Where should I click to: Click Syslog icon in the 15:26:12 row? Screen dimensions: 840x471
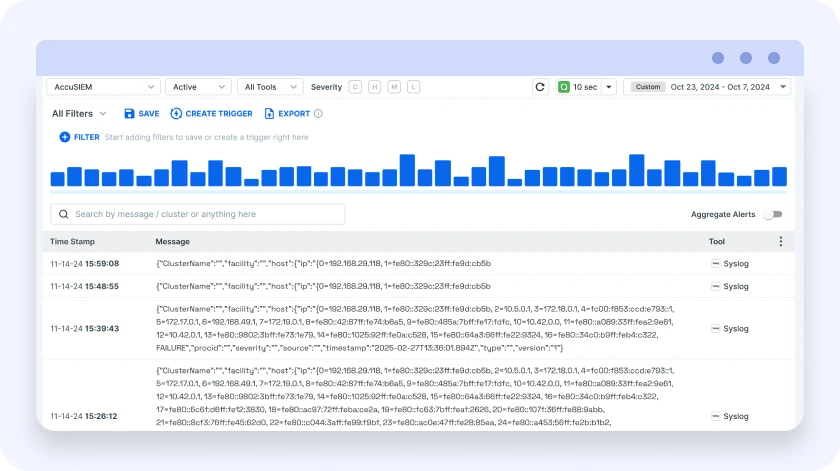(716, 416)
